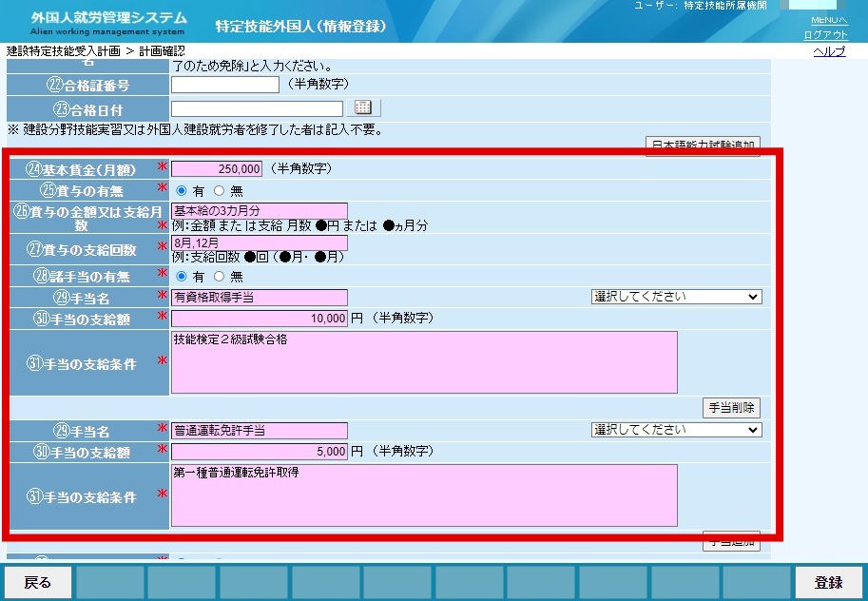
Task: Open the ヘルプ link
Action: (x=829, y=51)
